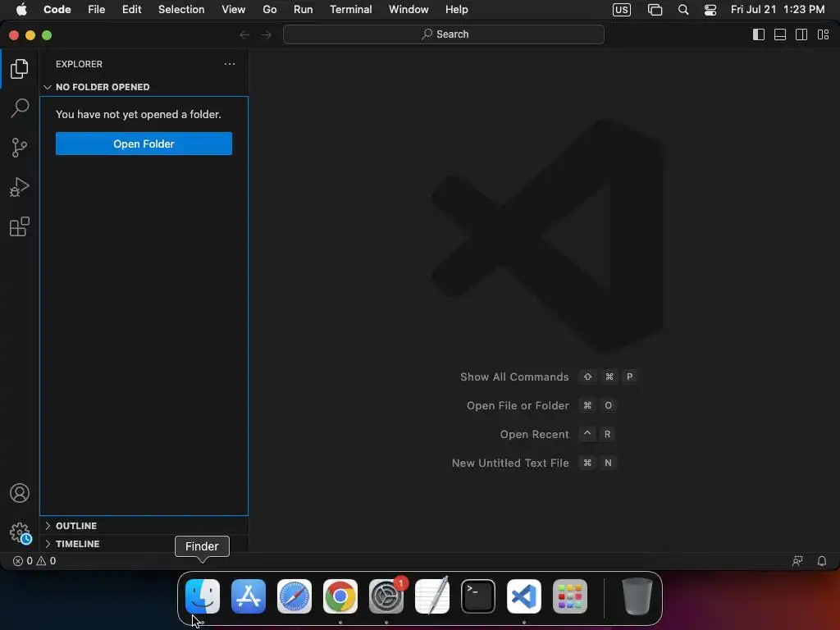Open Stage Manager windows icon in menu bar

click(x=655, y=10)
